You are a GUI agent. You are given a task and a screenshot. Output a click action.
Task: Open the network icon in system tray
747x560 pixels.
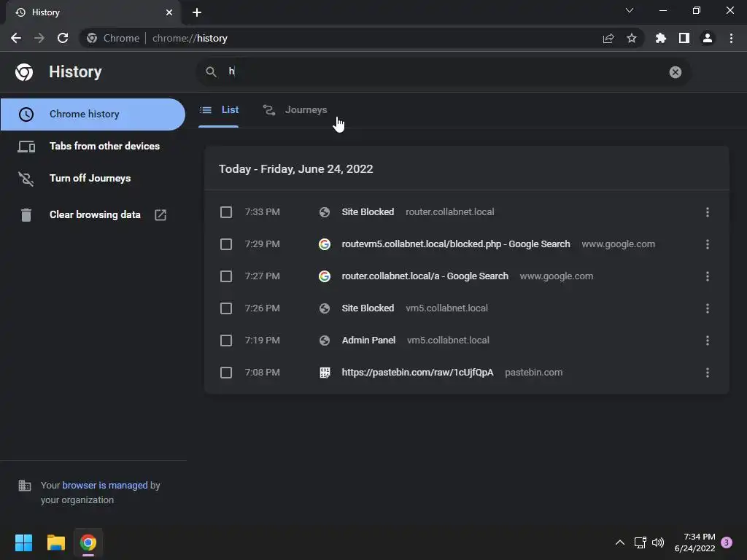[640, 542]
